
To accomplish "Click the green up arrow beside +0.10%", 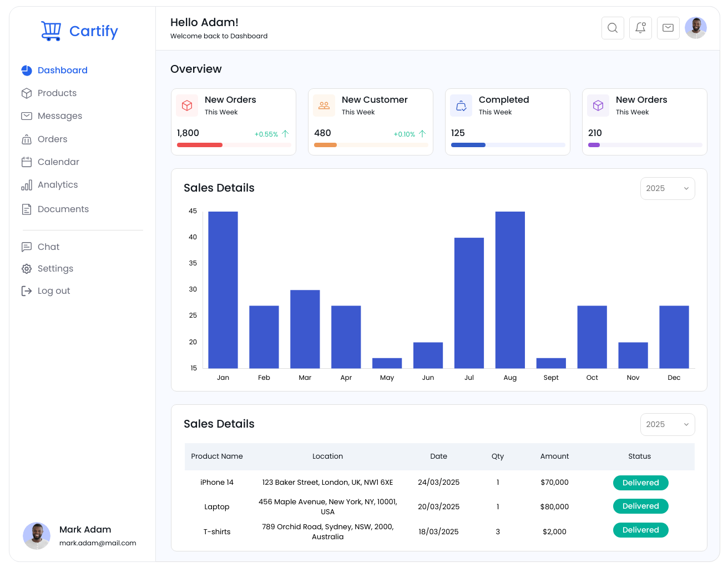I will point(422,134).
